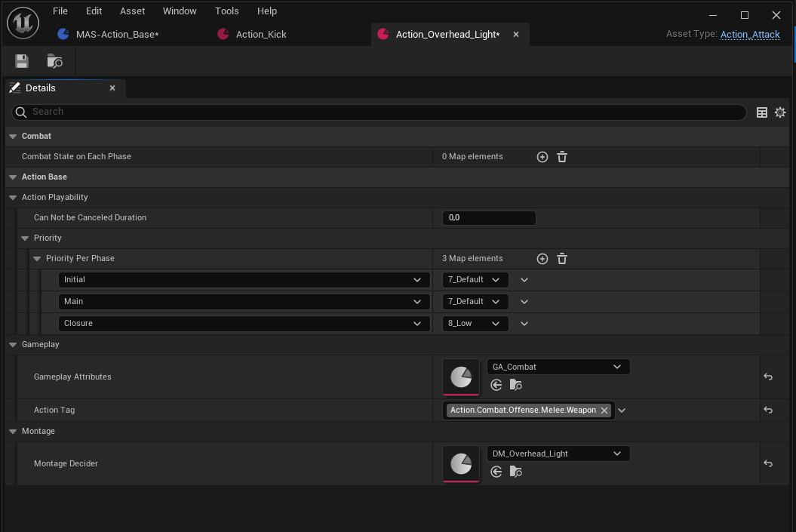Empty the Priority Per Phase map with trash icon
Viewport: 796px width, 532px height.
561,259
